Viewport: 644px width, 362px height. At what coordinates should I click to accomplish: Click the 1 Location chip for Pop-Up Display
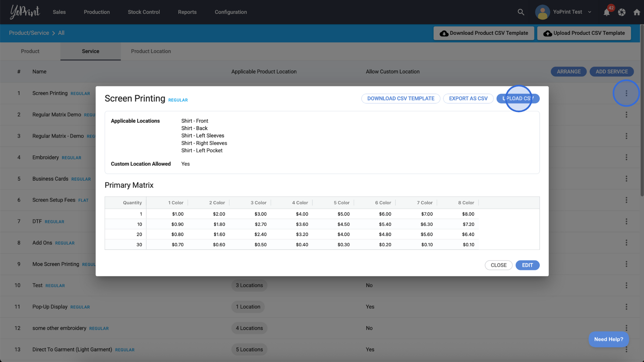click(x=248, y=307)
